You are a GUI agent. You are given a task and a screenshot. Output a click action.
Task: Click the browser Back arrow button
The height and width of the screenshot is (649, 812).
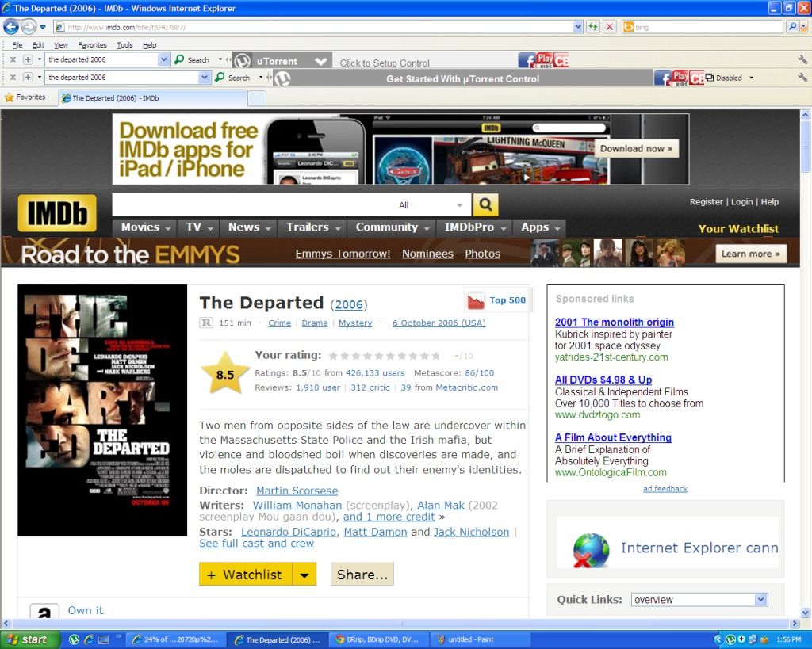[11, 26]
